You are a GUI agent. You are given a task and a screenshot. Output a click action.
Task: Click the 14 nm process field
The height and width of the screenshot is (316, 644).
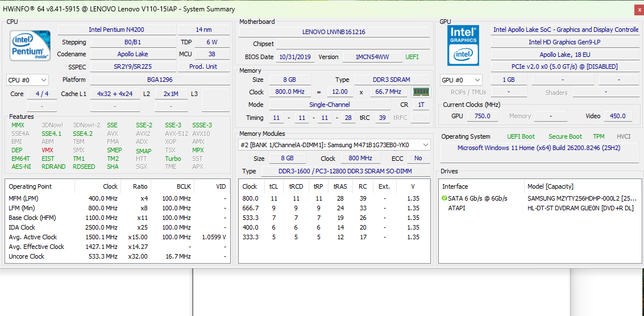[x=203, y=30]
